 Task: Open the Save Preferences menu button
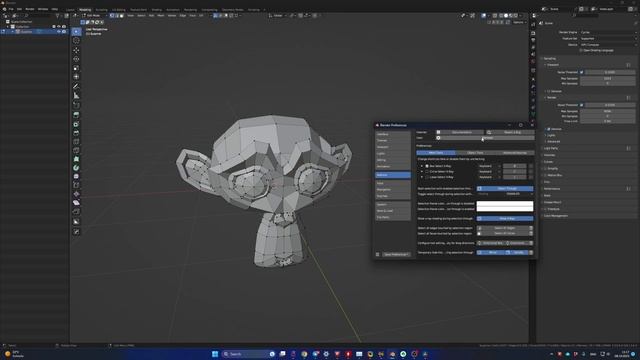tap(396, 254)
